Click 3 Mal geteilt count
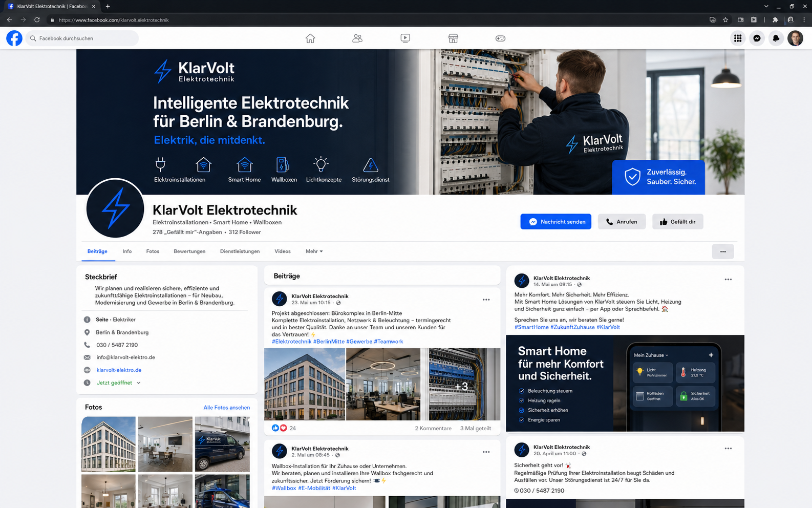Image resolution: width=812 pixels, height=508 pixels. click(476, 429)
